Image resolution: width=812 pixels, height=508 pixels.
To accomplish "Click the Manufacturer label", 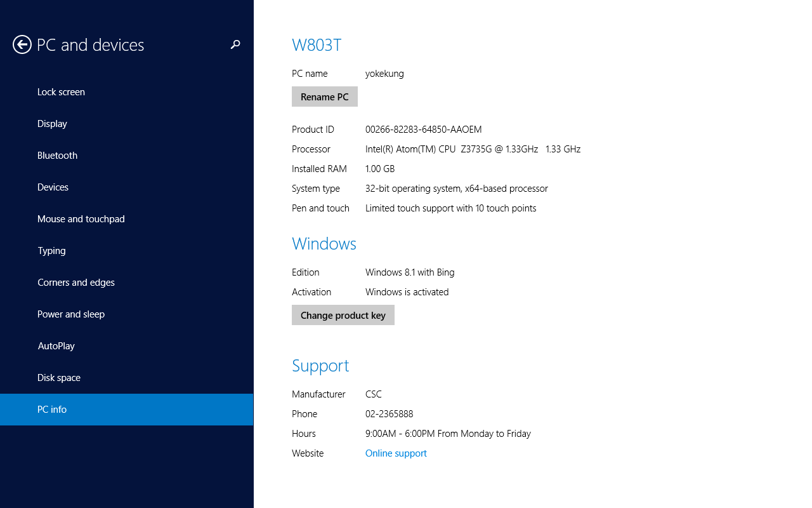I will point(318,394).
